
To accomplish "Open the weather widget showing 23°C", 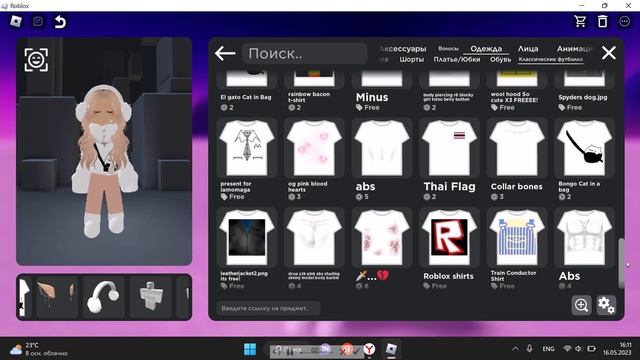I will click(x=39, y=349).
